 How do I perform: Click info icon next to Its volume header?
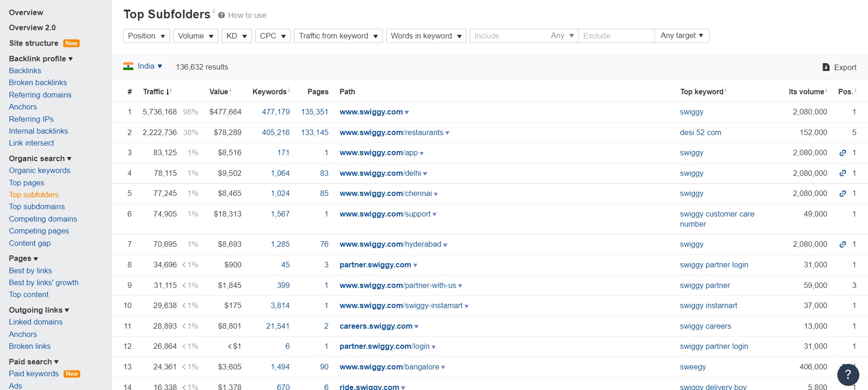[x=826, y=90]
